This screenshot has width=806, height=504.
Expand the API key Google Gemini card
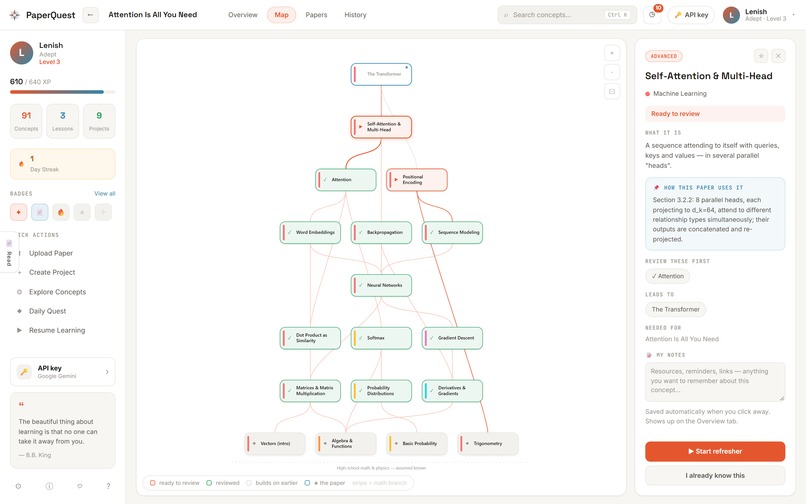pos(63,372)
